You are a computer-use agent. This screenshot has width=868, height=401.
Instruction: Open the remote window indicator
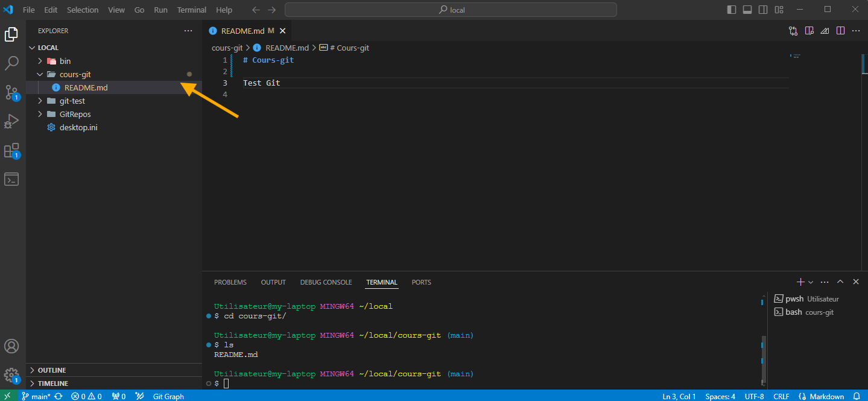8,396
